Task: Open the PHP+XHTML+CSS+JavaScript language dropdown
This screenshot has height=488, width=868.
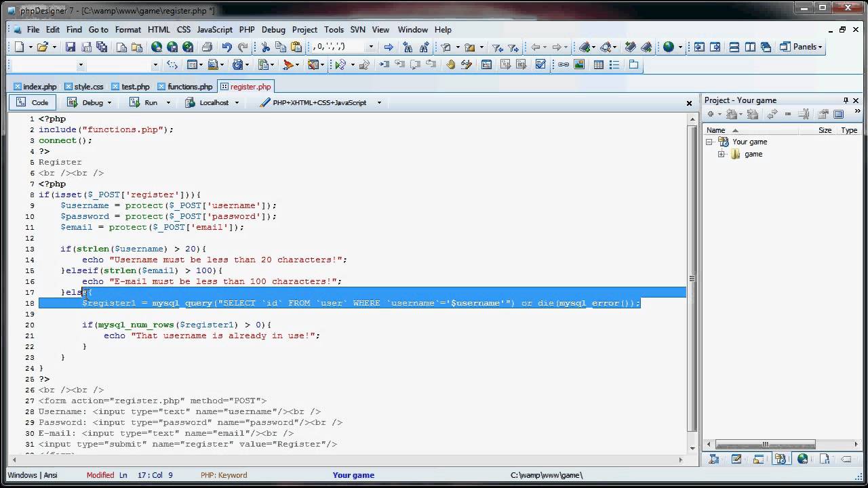Action: [x=379, y=103]
